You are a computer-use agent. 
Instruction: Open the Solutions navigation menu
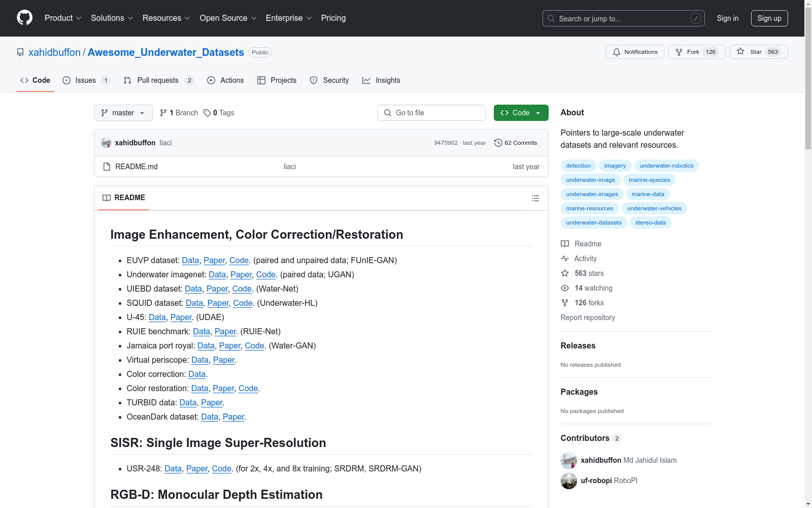click(112, 18)
